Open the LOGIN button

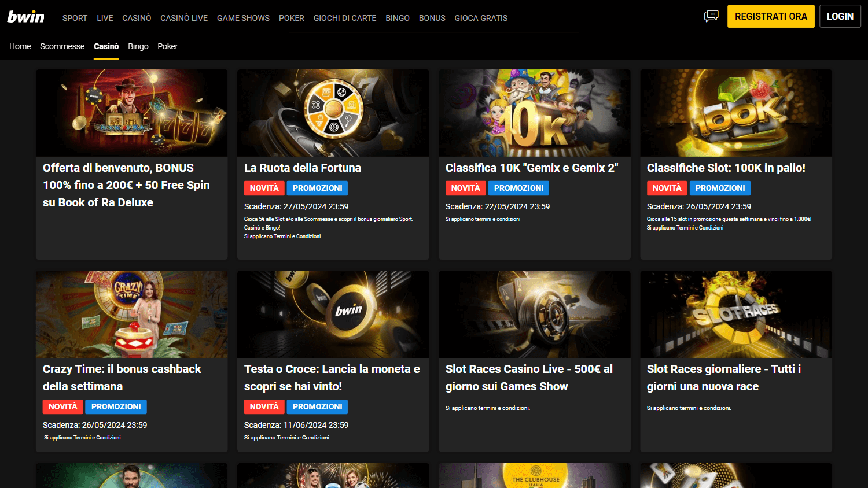(840, 16)
